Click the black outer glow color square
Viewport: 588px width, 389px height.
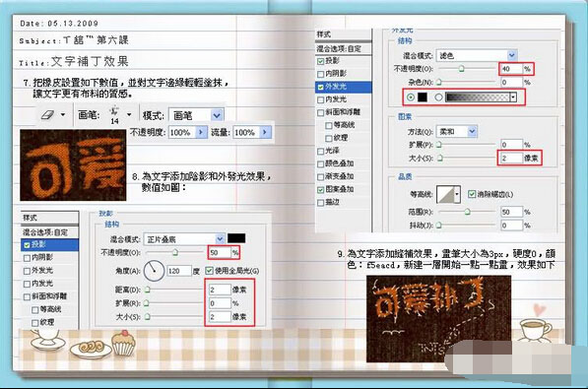click(423, 97)
